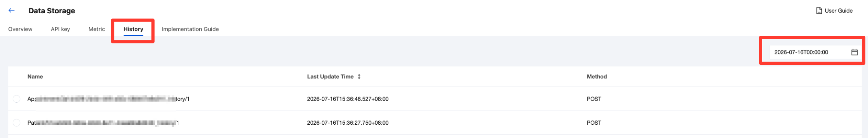Open the calendar date picker icon

(x=854, y=52)
